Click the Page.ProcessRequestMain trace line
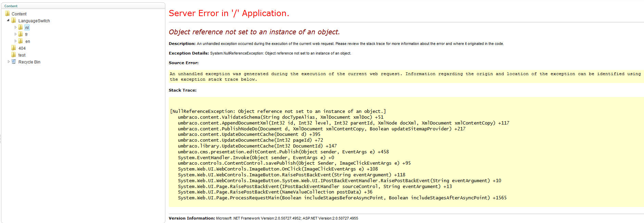The height and width of the screenshot is (223, 644). click(342, 198)
